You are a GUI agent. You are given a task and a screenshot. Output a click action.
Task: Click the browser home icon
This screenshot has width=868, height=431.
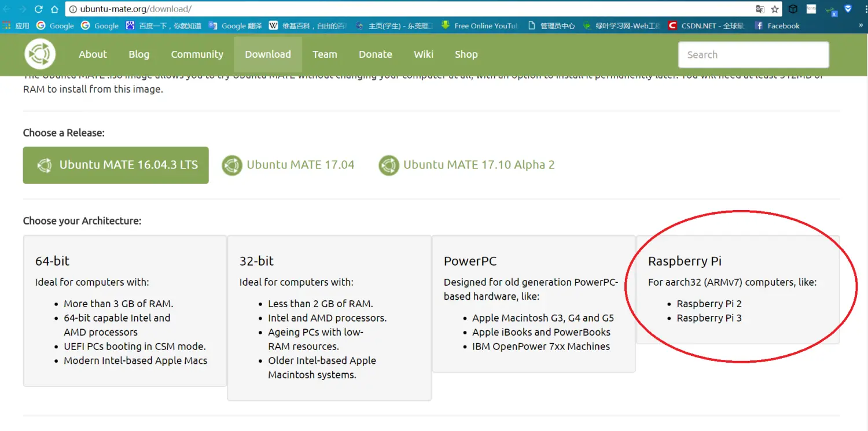[x=54, y=9]
